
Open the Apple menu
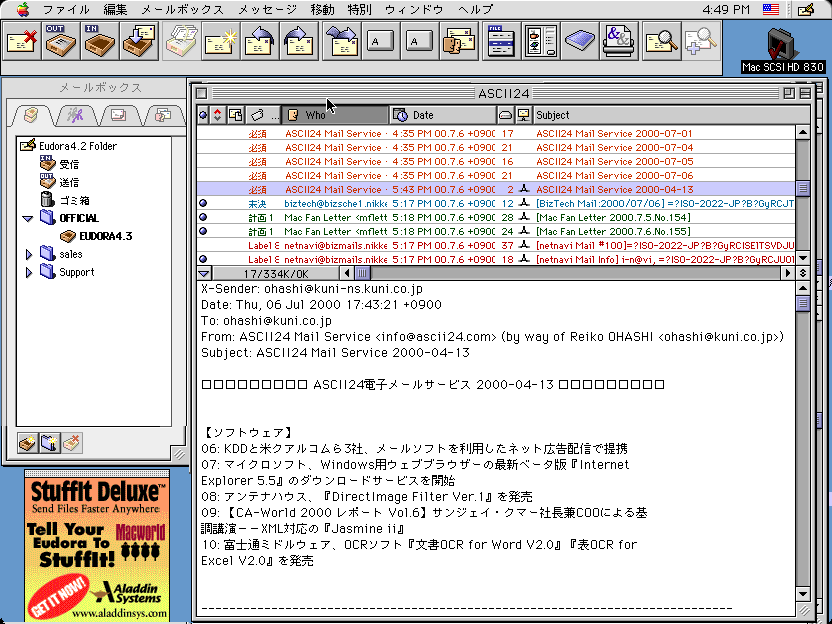coord(22,9)
